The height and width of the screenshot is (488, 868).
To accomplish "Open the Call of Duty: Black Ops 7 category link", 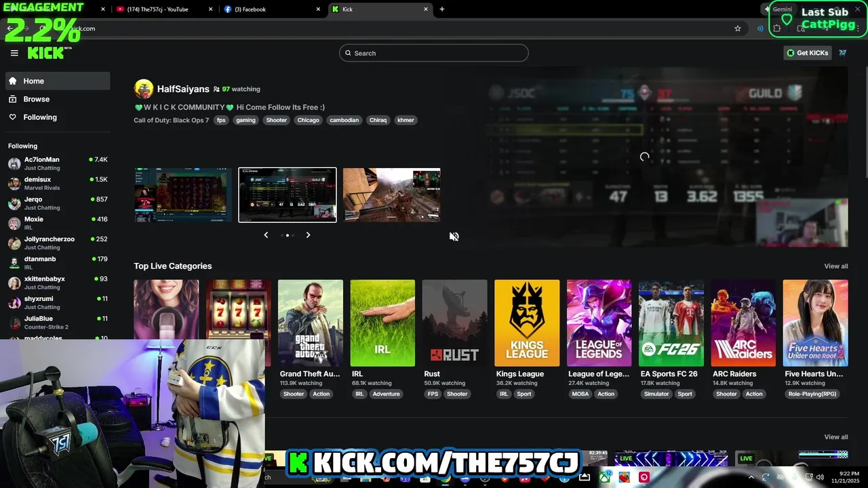I will [172, 120].
